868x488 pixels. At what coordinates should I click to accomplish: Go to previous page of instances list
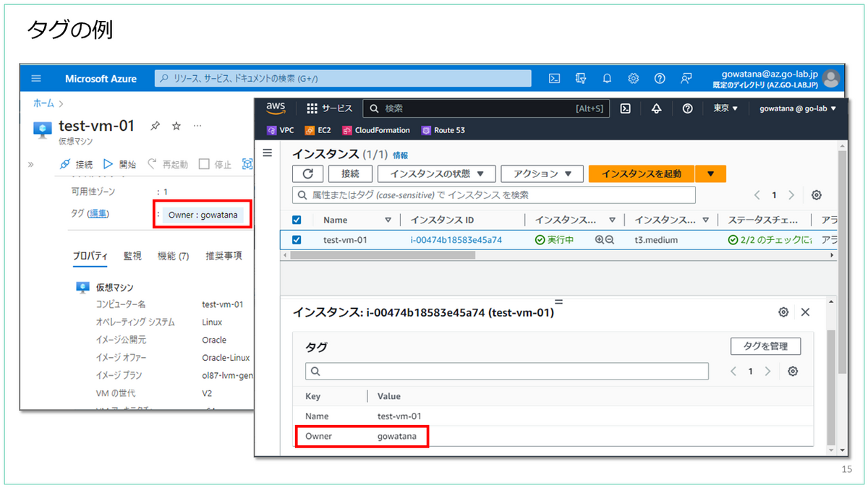click(x=757, y=195)
